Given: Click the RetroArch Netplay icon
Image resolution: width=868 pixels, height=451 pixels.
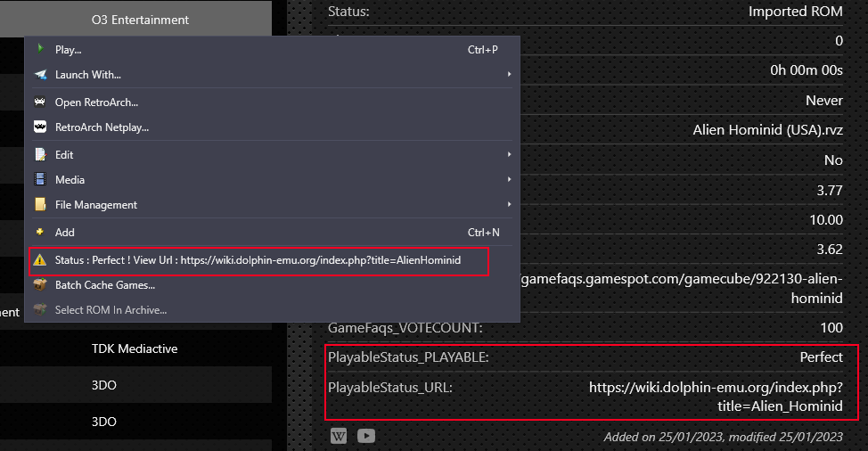Looking at the screenshot, I should (40, 127).
